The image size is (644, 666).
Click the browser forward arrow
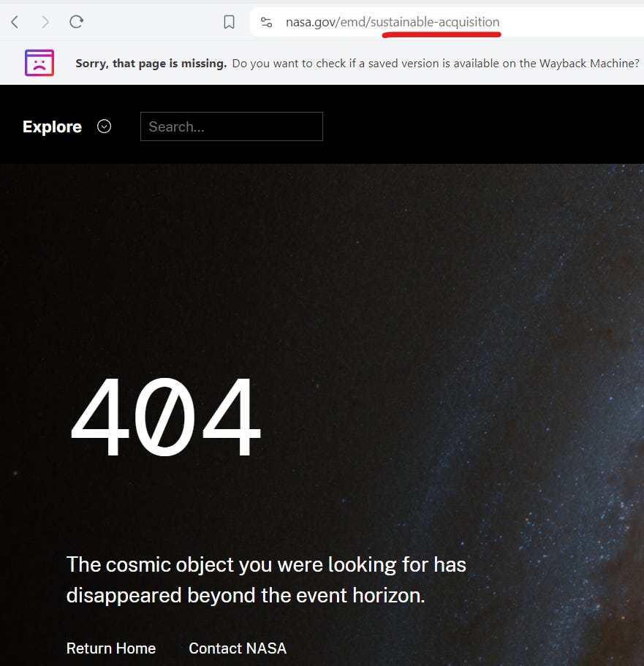point(45,22)
